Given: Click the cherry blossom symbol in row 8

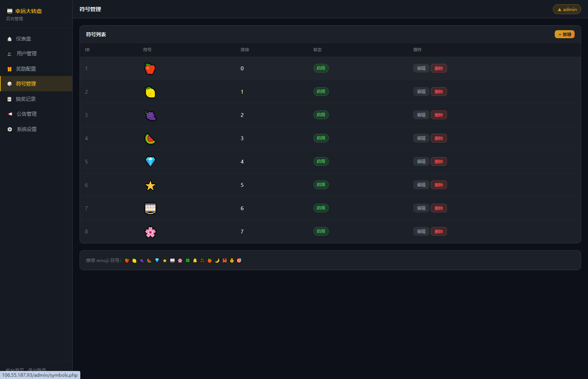Looking at the screenshot, I should pyautogui.click(x=150, y=232).
